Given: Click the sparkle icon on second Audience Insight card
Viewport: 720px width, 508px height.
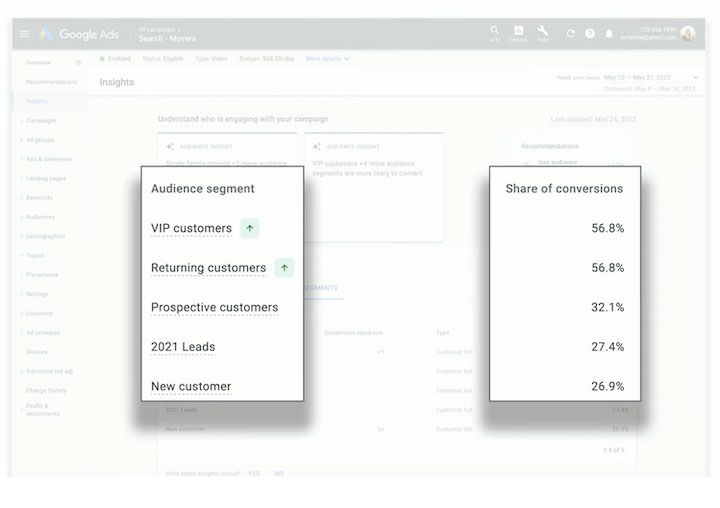Looking at the screenshot, I should (x=316, y=147).
